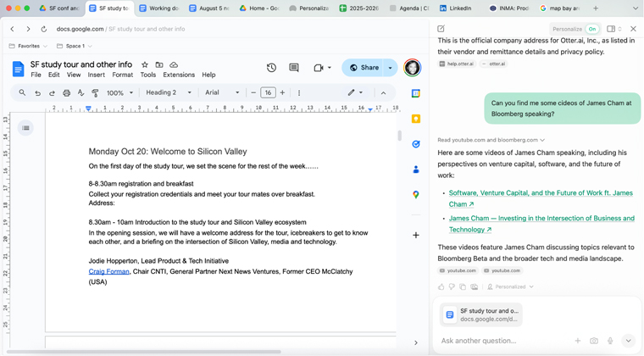Image resolution: width=644 pixels, height=356 pixels.
Task: Toggle the Personalize switch
Action: [591, 29]
